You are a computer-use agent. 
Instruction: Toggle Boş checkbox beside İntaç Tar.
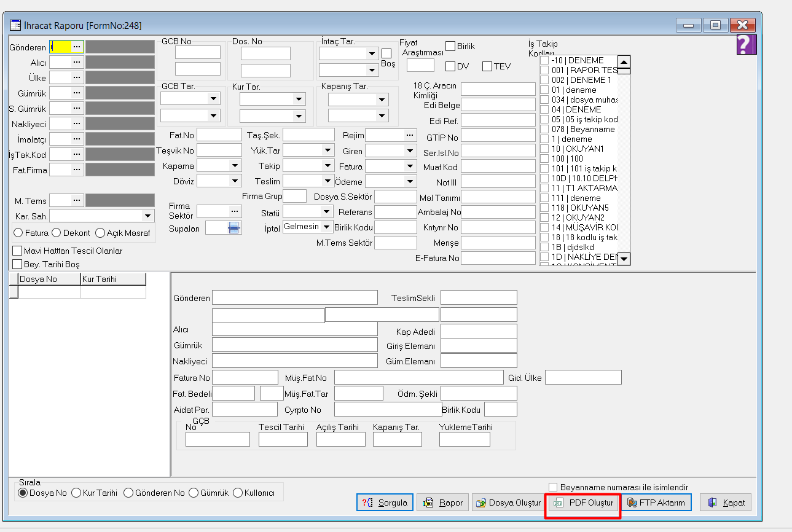386,53
